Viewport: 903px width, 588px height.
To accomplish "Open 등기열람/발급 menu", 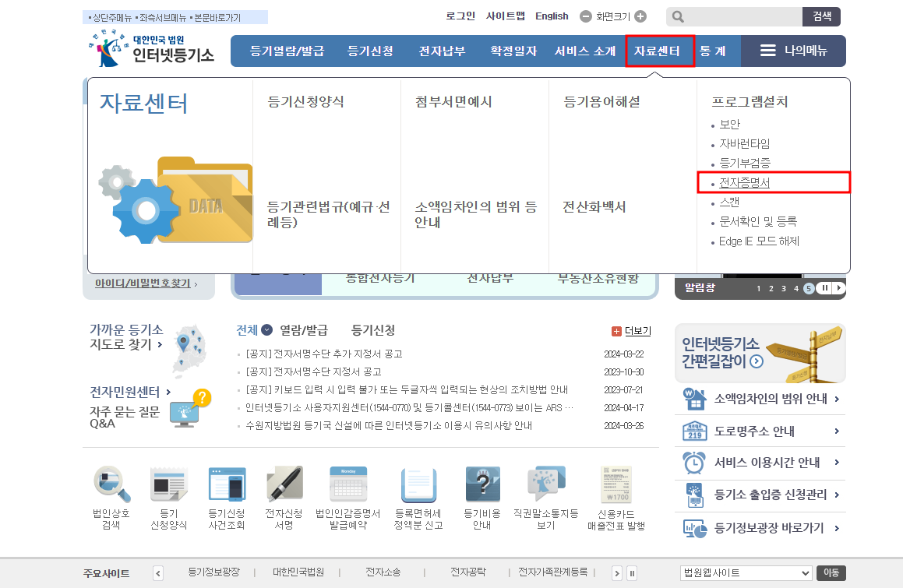I will [x=287, y=51].
